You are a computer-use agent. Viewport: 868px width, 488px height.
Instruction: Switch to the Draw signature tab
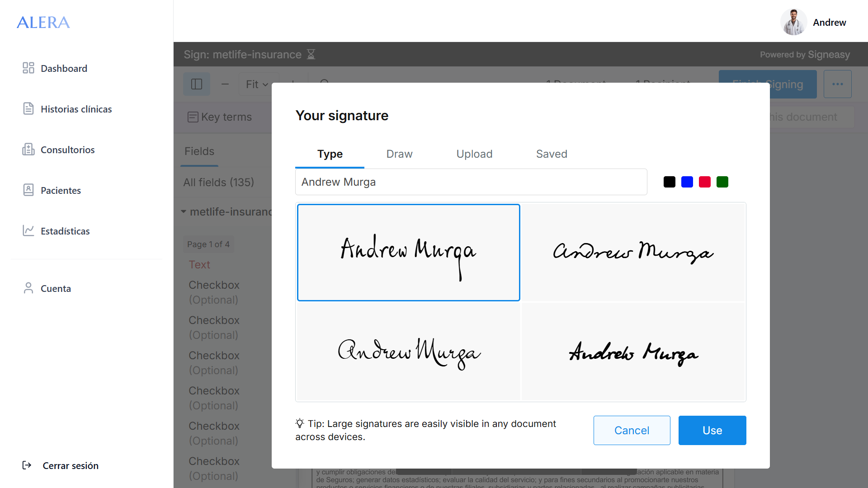tap(400, 154)
